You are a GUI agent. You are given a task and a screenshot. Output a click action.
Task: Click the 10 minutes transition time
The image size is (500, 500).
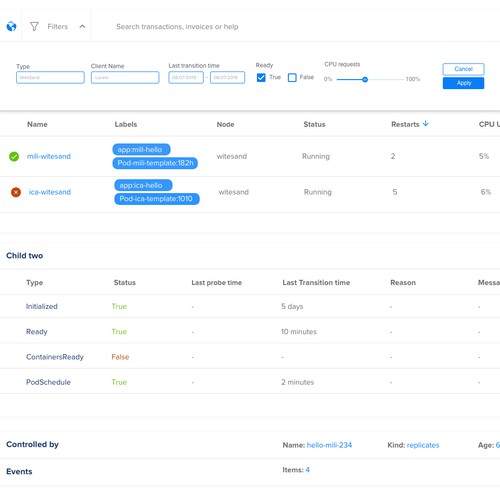(x=299, y=332)
